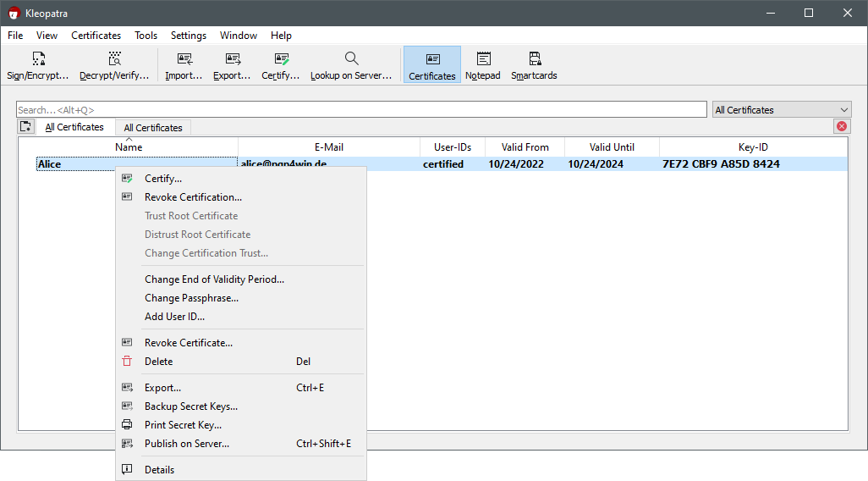Sort by the E-Mail column header
The height and width of the screenshot is (481, 868).
(x=329, y=147)
